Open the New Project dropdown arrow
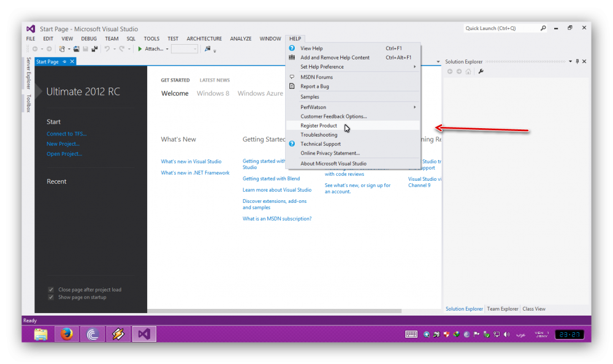The height and width of the screenshot is (364, 613). coord(69,49)
